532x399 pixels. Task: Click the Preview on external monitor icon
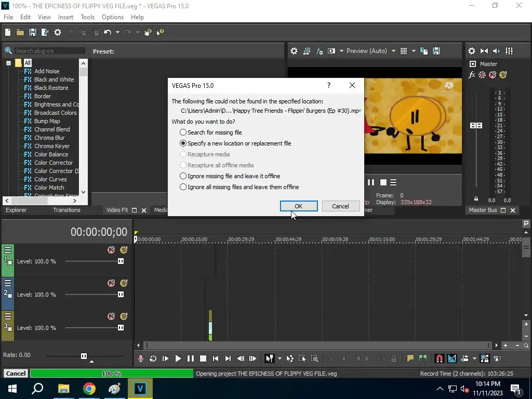(307, 51)
